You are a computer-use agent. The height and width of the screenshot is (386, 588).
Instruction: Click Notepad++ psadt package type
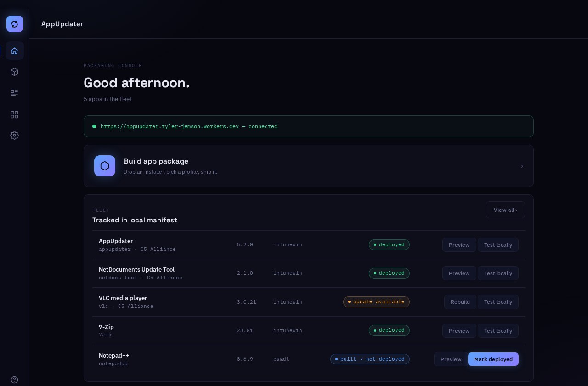click(281, 359)
